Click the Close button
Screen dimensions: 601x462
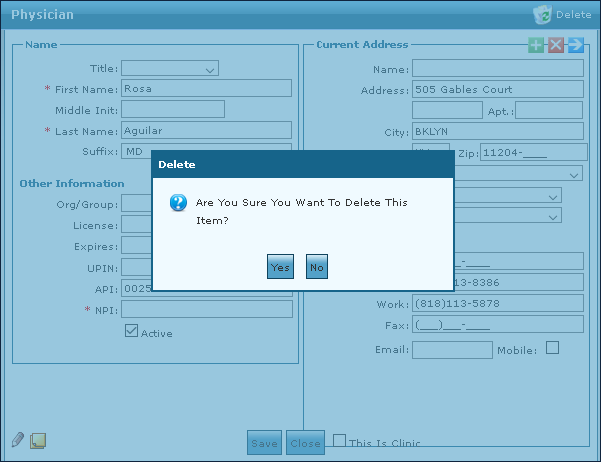pos(305,443)
